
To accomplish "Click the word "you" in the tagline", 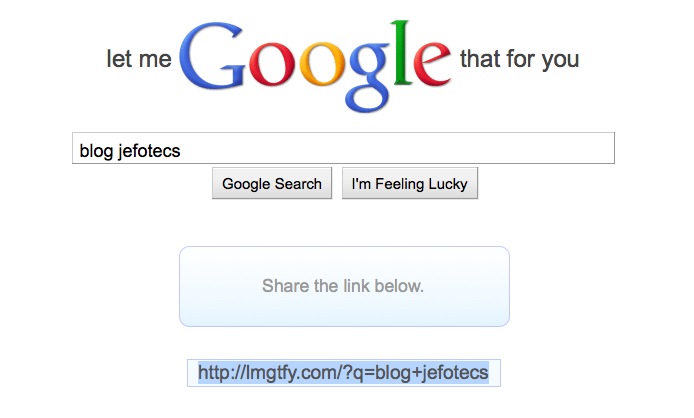I will [x=560, y=60].
